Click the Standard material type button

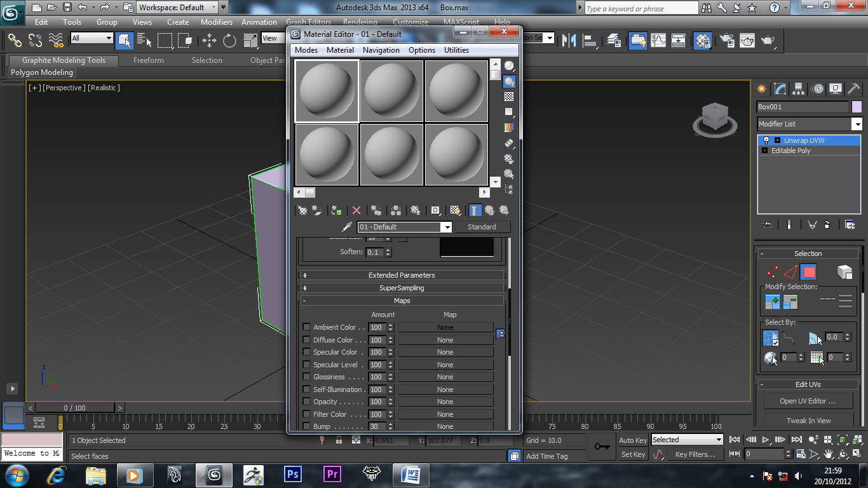482,227
